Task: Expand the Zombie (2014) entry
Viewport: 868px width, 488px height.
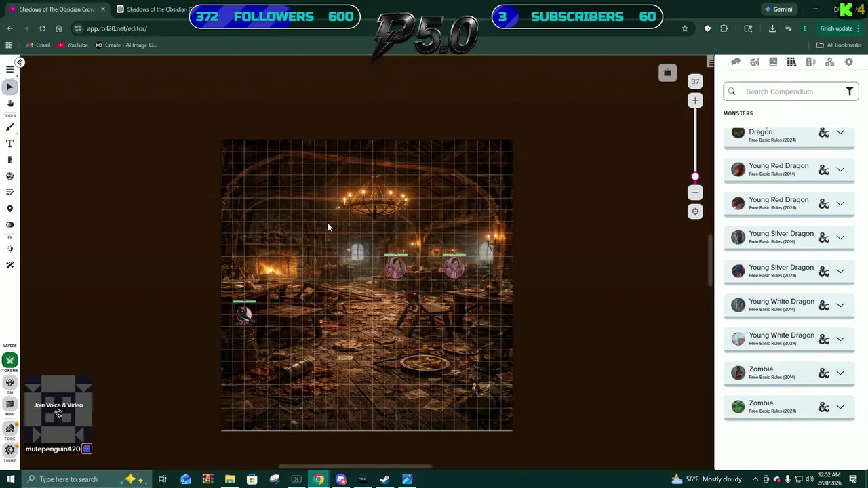Action: (840, 373)
